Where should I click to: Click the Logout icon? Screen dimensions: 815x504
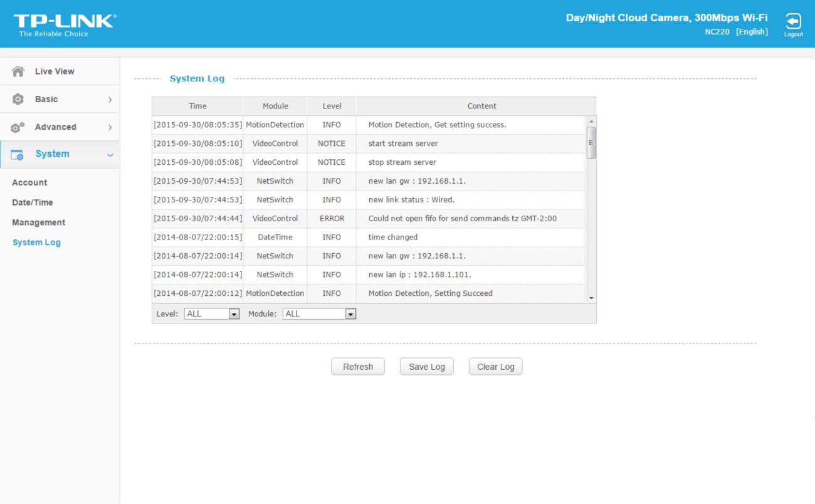792,21
